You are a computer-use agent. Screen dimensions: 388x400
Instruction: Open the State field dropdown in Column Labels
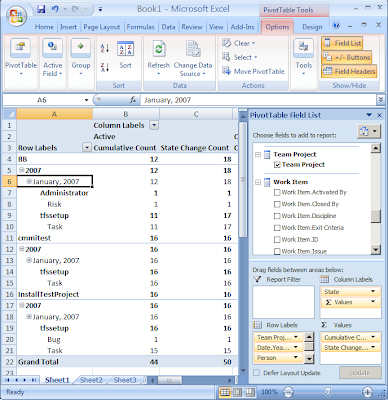coord(373,292)
